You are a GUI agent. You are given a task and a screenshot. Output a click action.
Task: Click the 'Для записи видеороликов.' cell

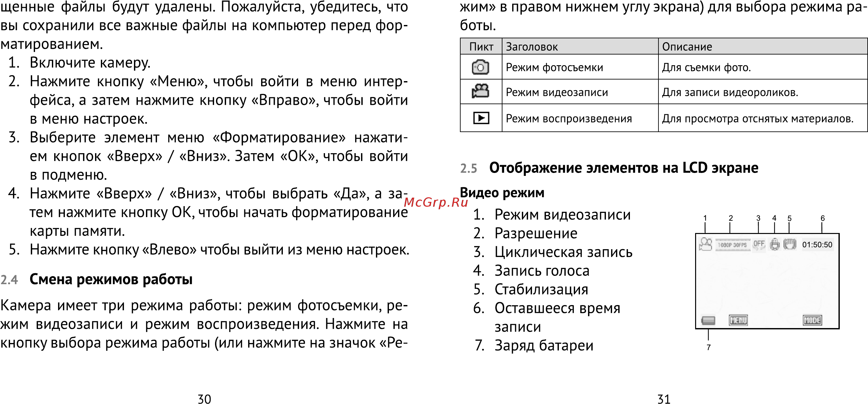[x=763, y=92]
